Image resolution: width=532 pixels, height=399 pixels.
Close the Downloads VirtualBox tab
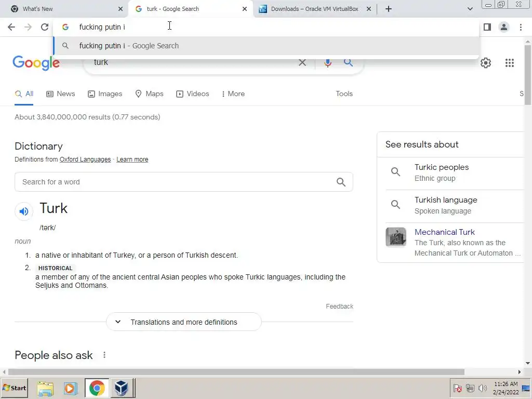pos(369,9)
